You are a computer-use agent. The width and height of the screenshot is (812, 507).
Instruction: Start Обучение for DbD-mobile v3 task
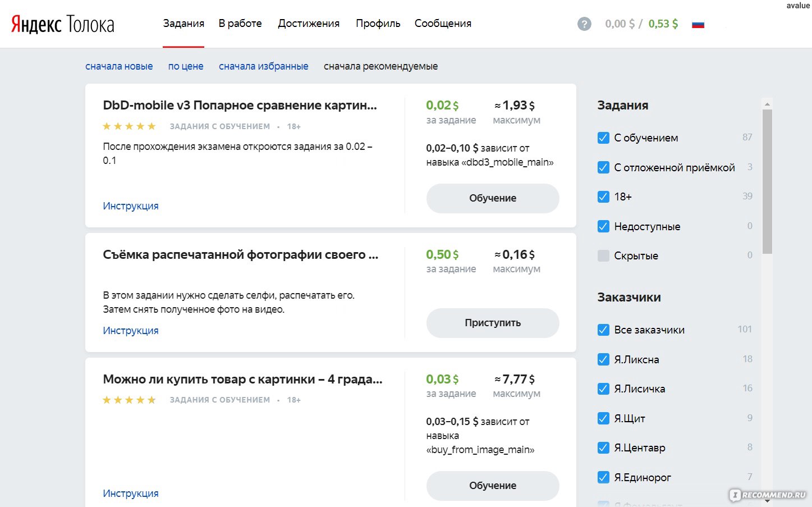point(493,198)
